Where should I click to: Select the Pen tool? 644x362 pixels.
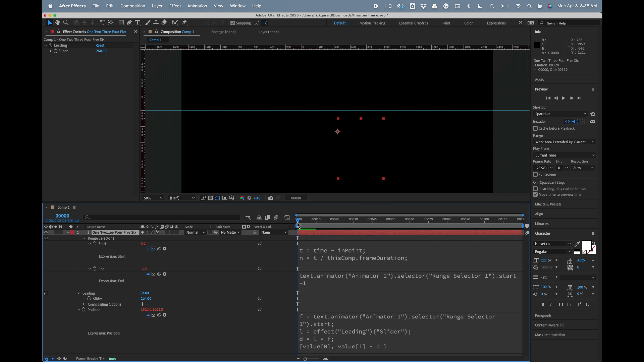click(x=129, y=22)
